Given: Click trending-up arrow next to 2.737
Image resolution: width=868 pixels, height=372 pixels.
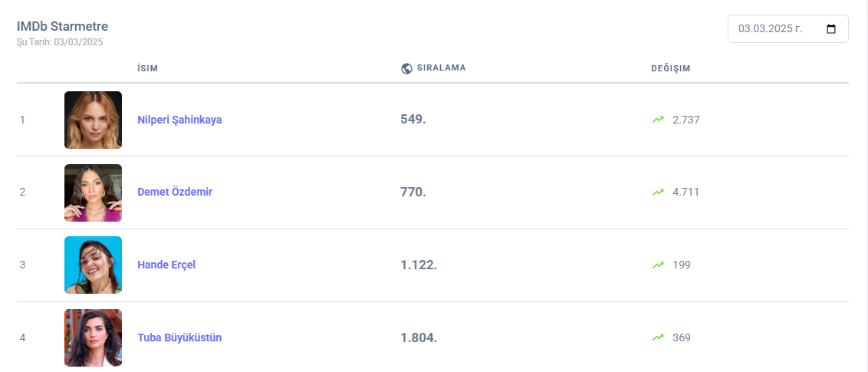Looking at the screenshot, I should 658,120.
